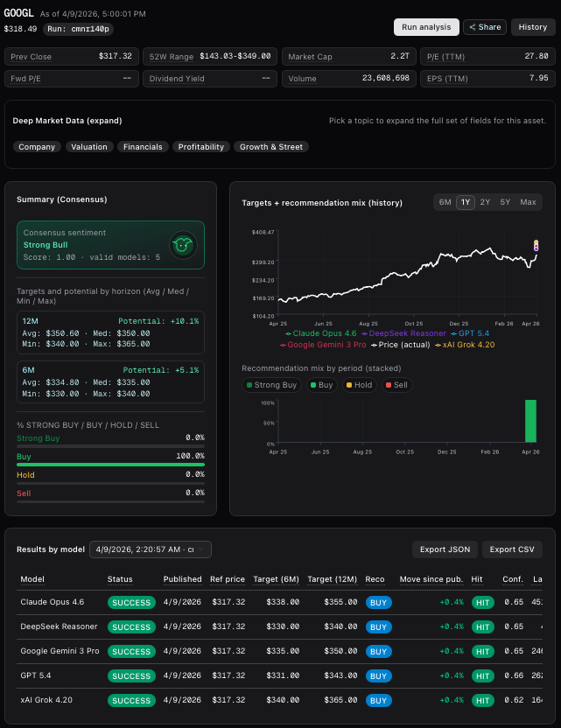The width and height of the screenshot is (561, 728).
Task: Expand the Company market data topic
Action: click(37, 147)
